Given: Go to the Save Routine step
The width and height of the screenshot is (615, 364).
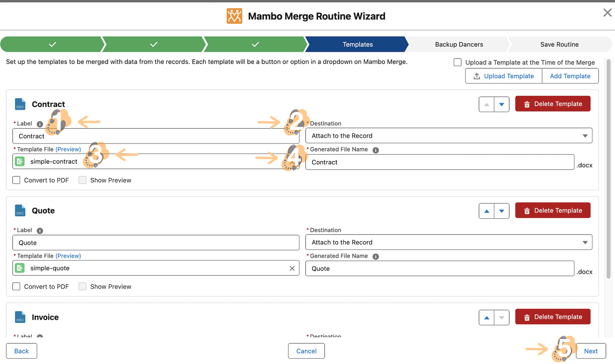Looking at the screenshot, I should [x=559, y=45].
